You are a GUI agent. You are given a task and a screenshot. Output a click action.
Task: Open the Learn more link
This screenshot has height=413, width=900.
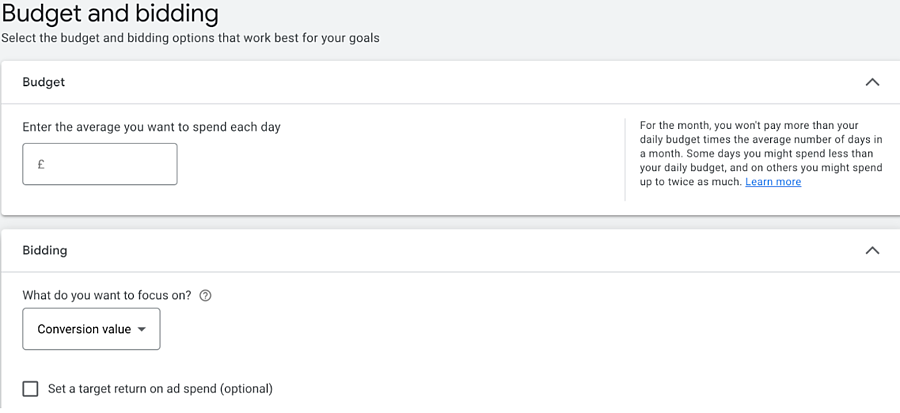pos(773,182)
